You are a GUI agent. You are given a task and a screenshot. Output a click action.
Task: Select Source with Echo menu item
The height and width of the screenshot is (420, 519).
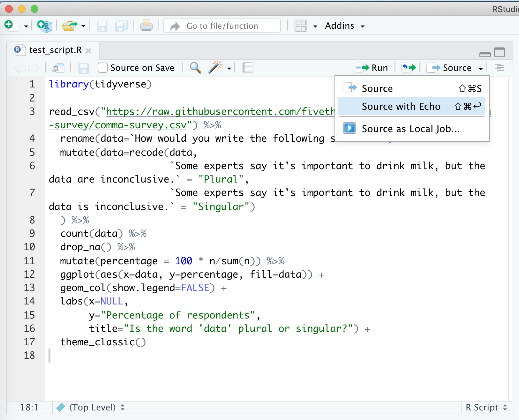(x=401, y=106)
